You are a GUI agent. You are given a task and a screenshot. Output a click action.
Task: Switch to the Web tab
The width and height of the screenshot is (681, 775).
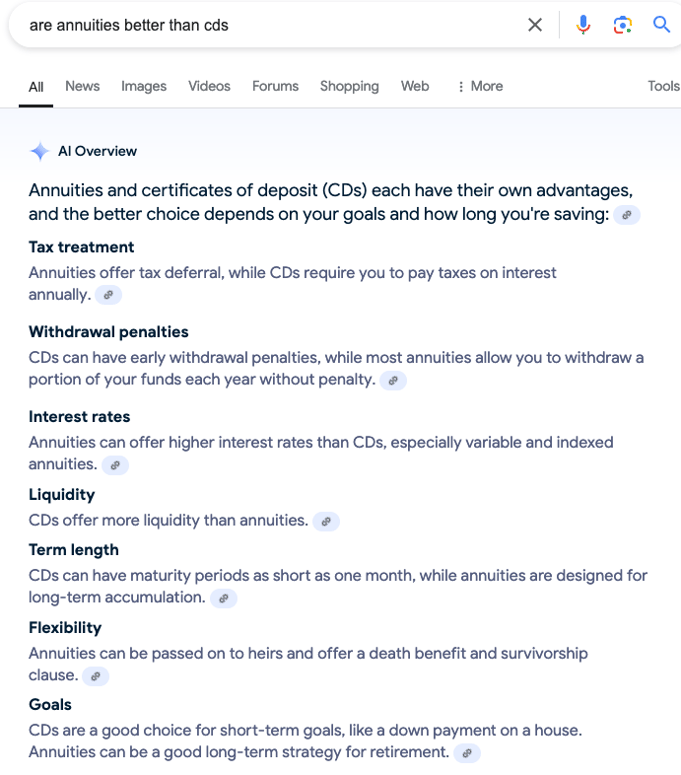415,86
